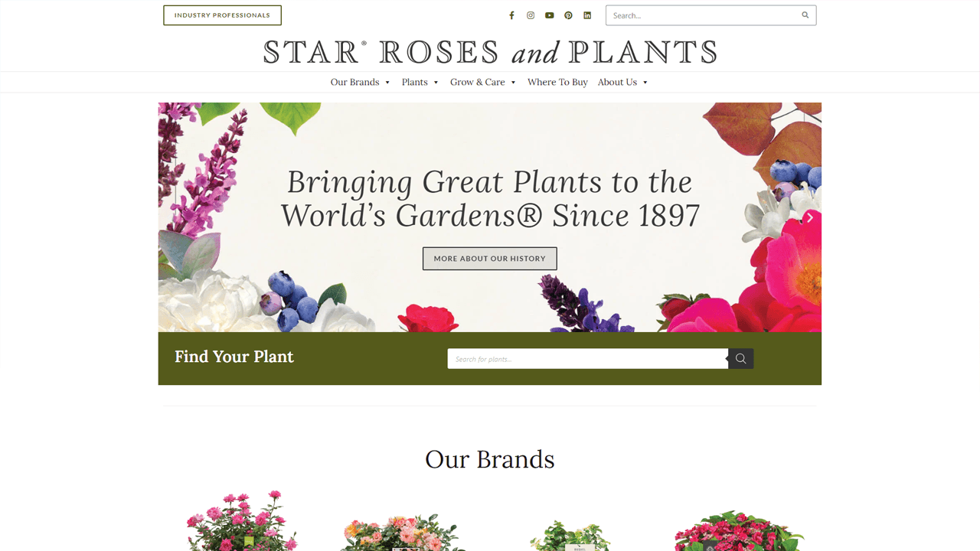Screen dimensions: 980x551
Task: Expand the Our Brands dropdown arrow
Action: click(387, 83)
